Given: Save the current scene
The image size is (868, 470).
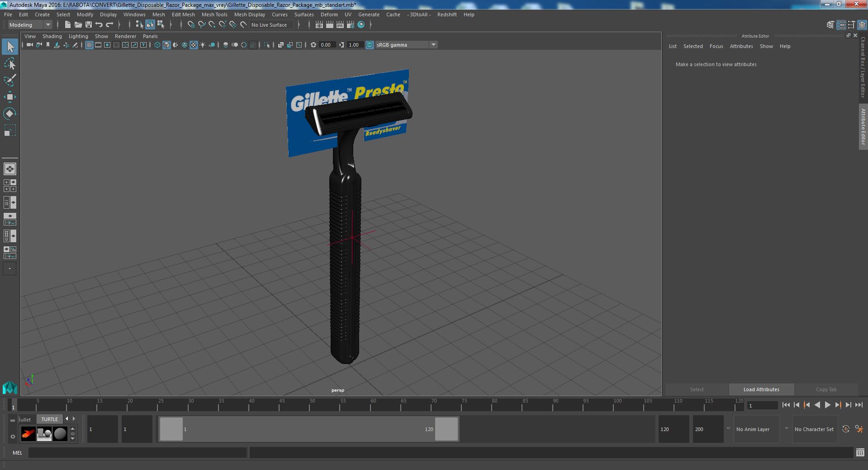Looking at the screenshot, I should pyautogui.click(x=88, y=25).
